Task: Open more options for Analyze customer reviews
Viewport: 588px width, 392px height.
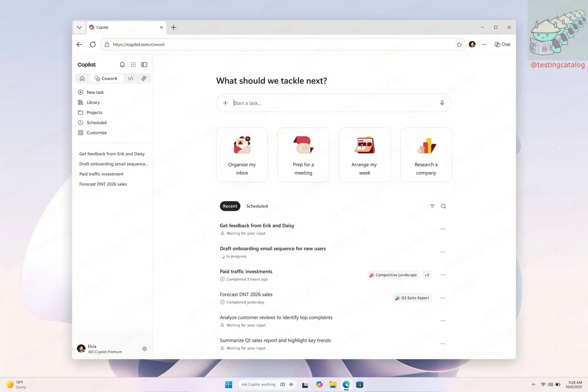Action: coord(443,321)
